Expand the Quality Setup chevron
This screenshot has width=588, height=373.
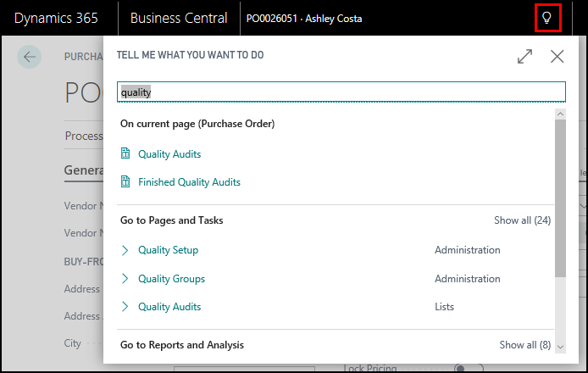pos(125,250)
